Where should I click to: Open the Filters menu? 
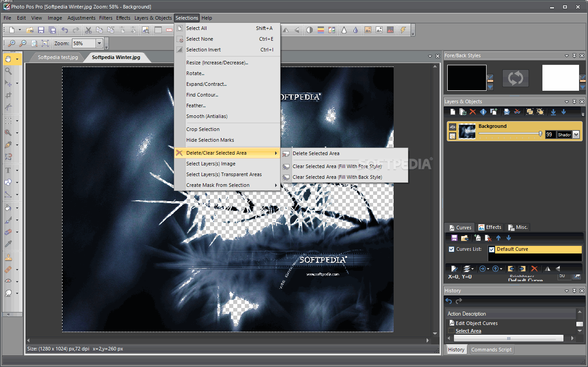pos(106,18)
